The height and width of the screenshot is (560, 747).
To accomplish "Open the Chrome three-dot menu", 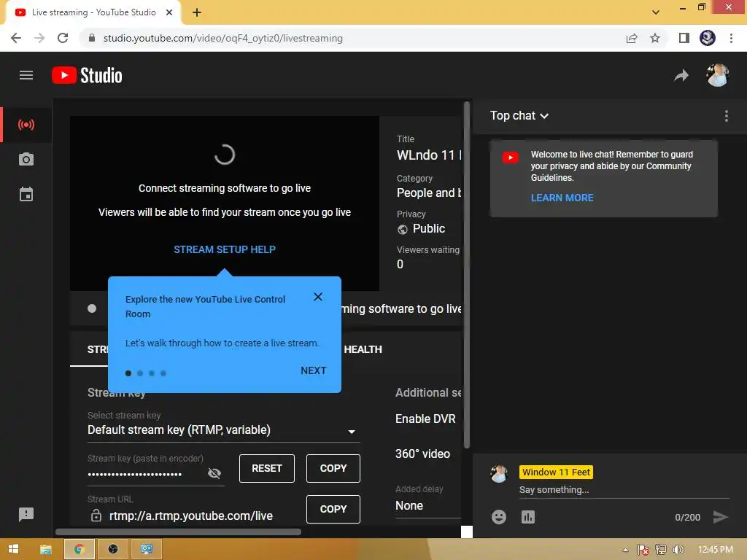I will (x=731, y=38).
